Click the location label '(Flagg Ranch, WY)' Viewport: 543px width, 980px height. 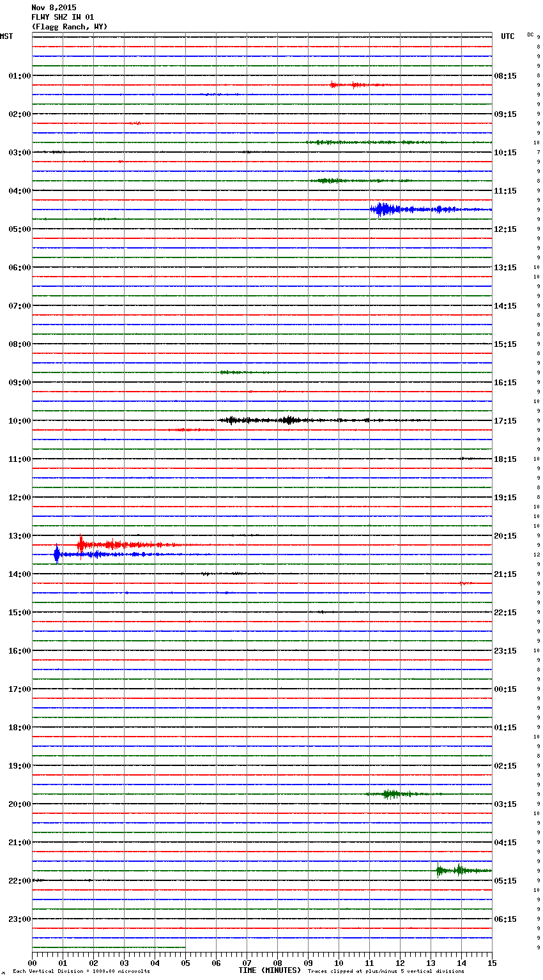pos(70,27)
